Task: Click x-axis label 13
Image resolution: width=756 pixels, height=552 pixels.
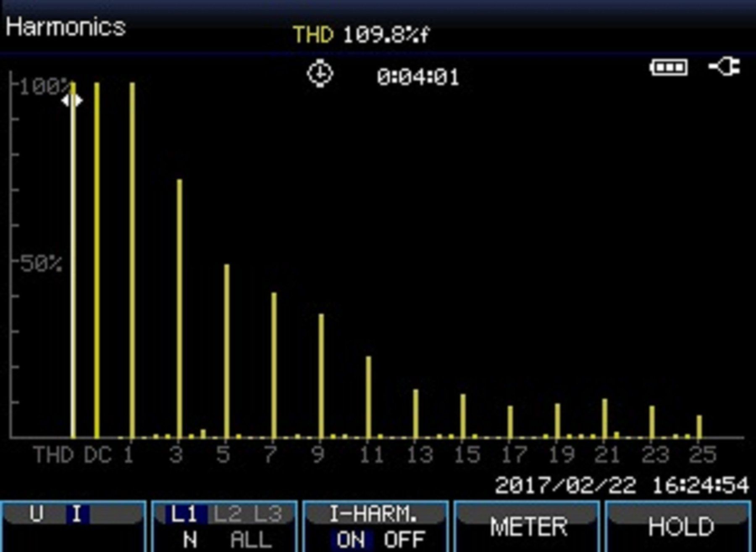Action: 420,455
